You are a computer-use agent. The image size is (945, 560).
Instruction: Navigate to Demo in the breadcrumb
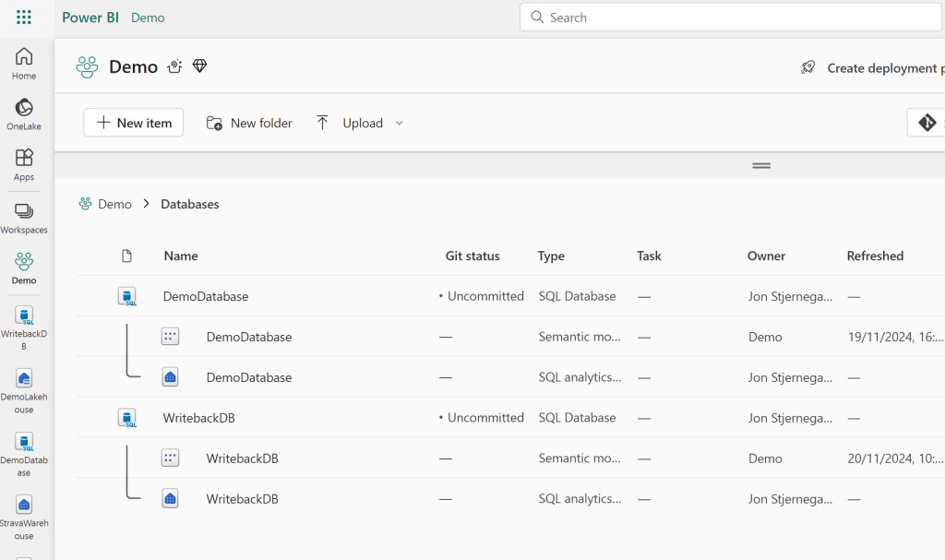pyautogui.click(x=114, y=204)
